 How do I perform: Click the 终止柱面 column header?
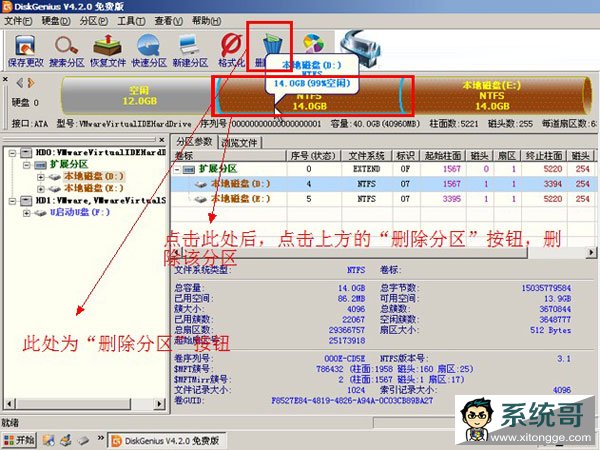tap(544, 156)
